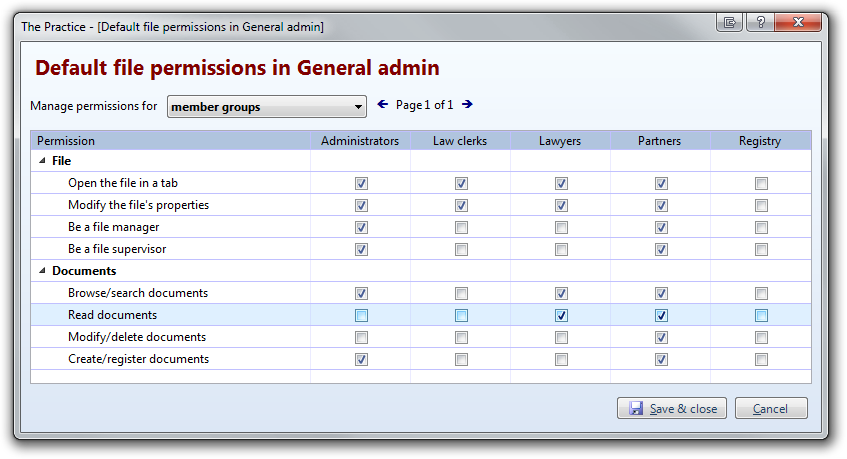This screenshot has width=847, height=459.
Task: Enable Read documents for Law clerks
Action: pyautogui.click(x=461, y=315)
